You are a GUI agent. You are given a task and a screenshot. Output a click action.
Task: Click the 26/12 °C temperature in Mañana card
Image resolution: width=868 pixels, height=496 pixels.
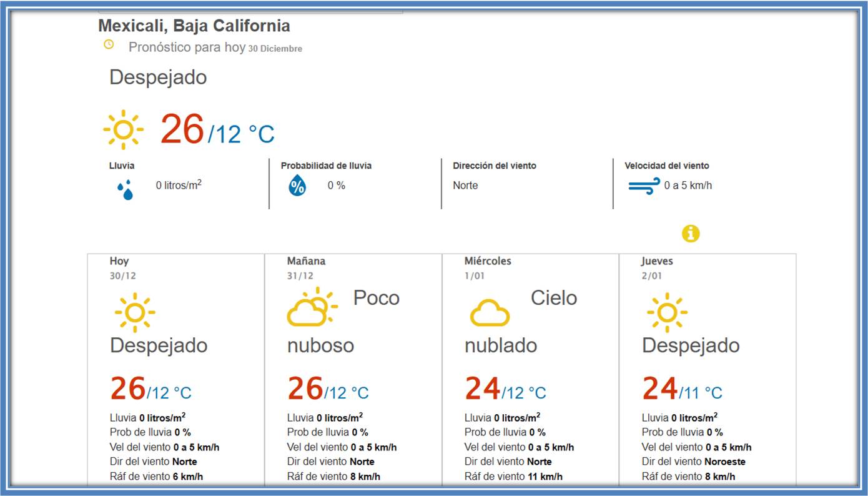click(x=328, y=389)
